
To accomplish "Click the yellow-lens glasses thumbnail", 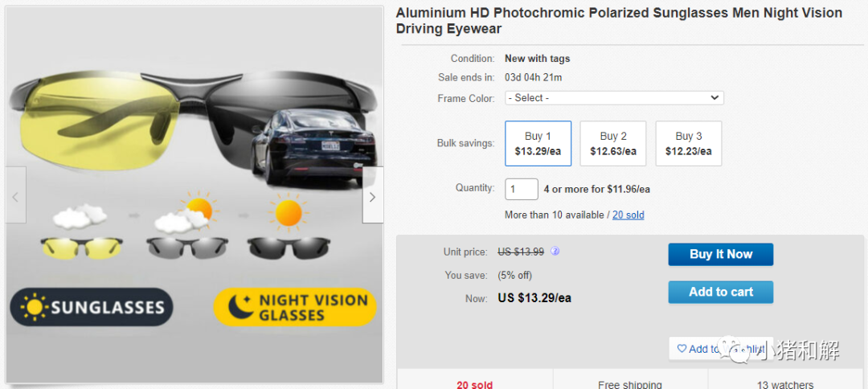I will pos(80,247).
